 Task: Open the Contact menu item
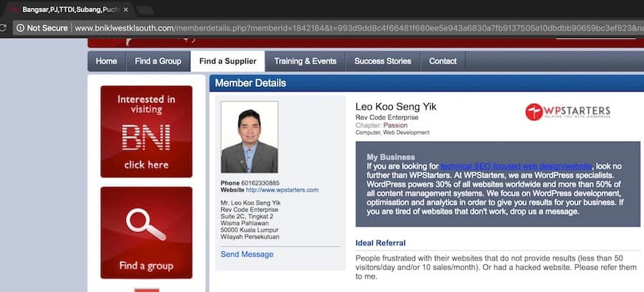pos(443,61)
